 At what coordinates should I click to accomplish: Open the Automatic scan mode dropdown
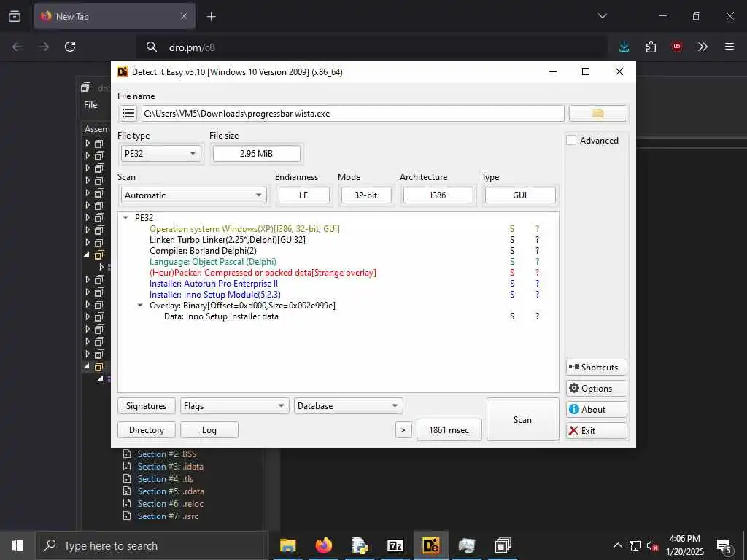point(193,195)
